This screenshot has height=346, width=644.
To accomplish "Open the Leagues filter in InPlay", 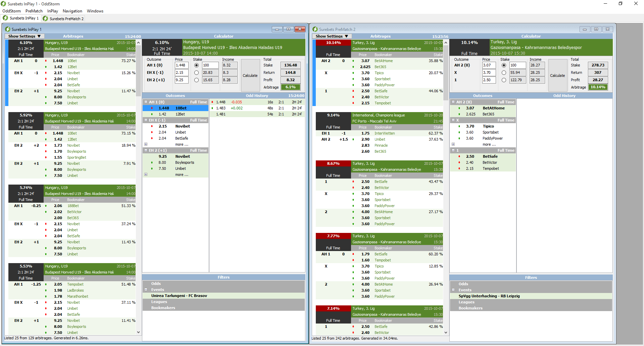I will [x=224, y=302].
